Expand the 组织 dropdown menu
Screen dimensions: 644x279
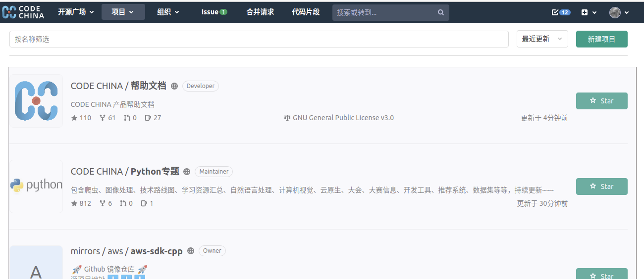click(x=168, y=12)
